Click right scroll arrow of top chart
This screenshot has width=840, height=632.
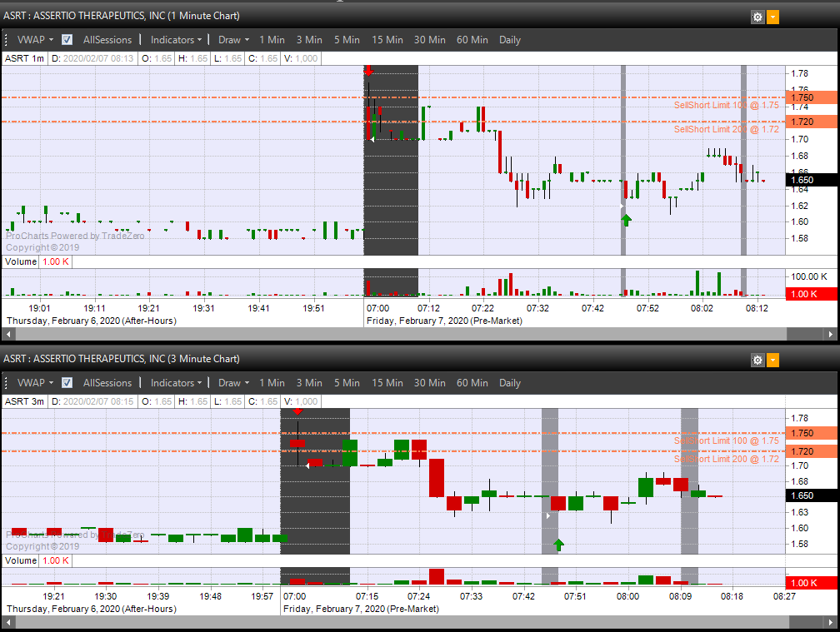(830, 334)
